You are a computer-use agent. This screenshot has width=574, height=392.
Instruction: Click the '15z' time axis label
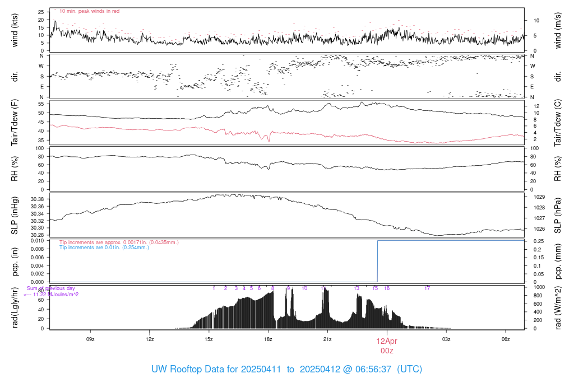click(209, 339)
